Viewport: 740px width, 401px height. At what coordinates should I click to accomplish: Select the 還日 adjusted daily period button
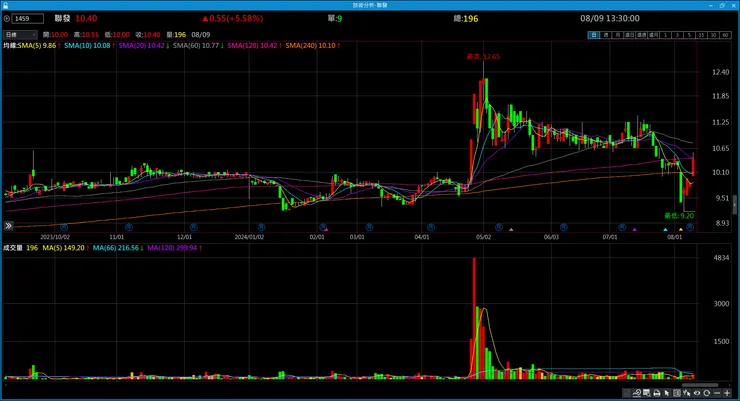[x=630, y=35]
